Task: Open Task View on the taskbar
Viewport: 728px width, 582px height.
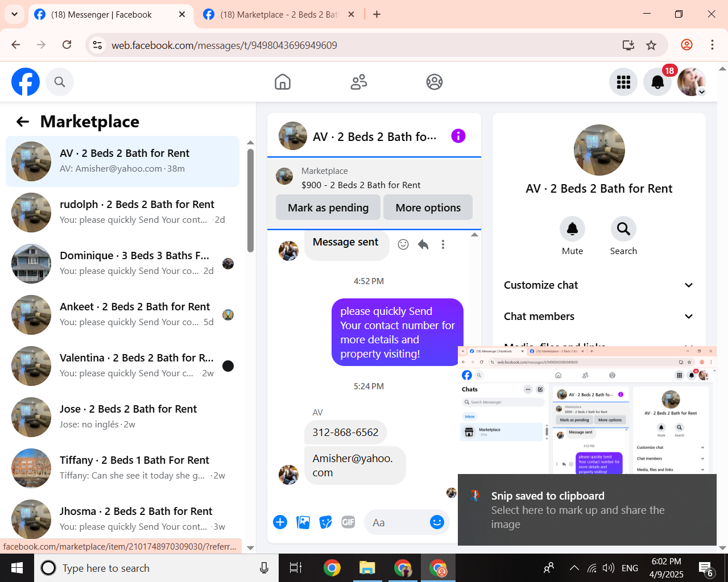Action: (x=296, y=568)
